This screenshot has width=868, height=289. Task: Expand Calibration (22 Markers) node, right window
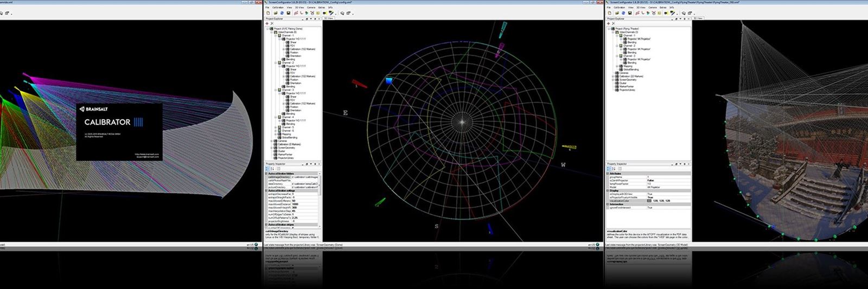click(612, 76)
